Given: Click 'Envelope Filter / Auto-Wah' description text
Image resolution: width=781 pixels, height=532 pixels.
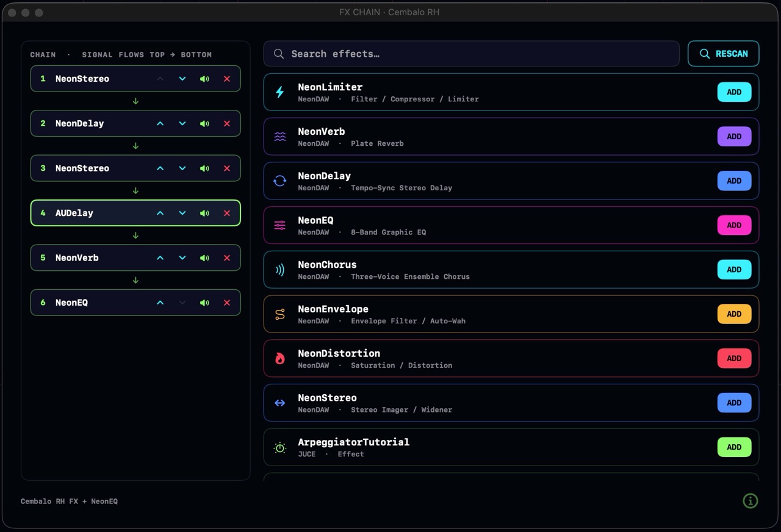Looking at the screenshot, I should pyautogui.click(x=408, y=321).
